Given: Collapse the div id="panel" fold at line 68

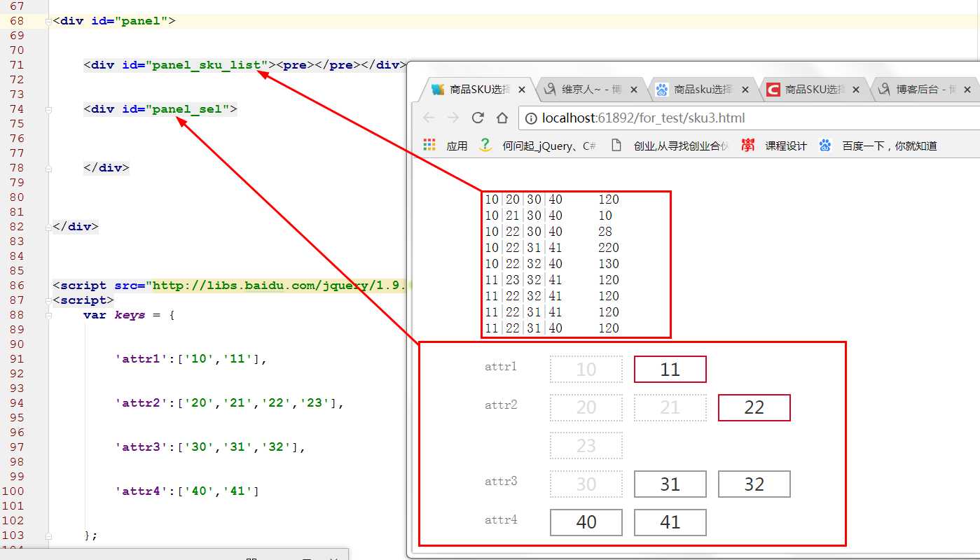Looking at the screenshot, I should tap(48, 21).
